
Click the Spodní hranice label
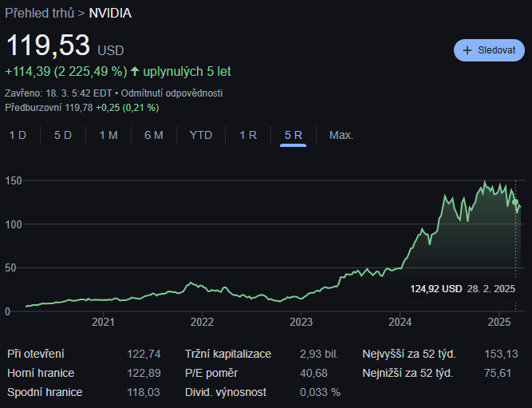tap(45, 392)
